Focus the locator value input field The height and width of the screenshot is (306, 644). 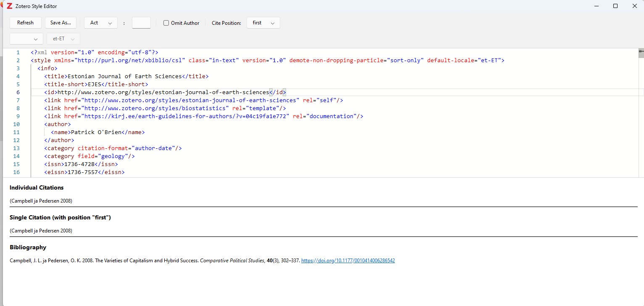pos(141,23)
